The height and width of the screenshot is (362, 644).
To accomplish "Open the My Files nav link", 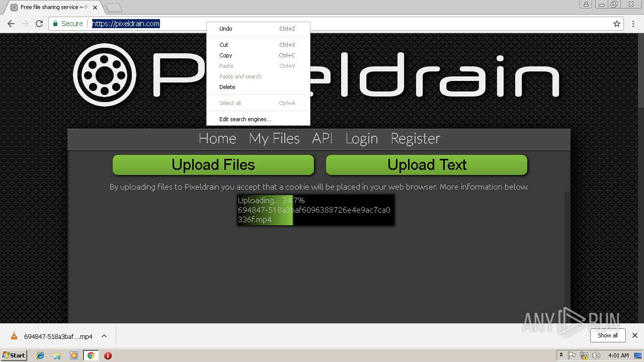I will [x=274, y=139].
